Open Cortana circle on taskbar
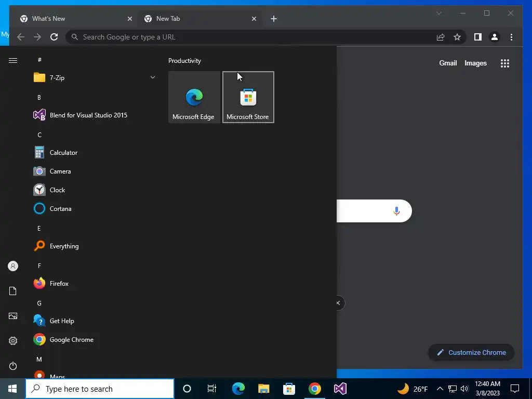 187,389
